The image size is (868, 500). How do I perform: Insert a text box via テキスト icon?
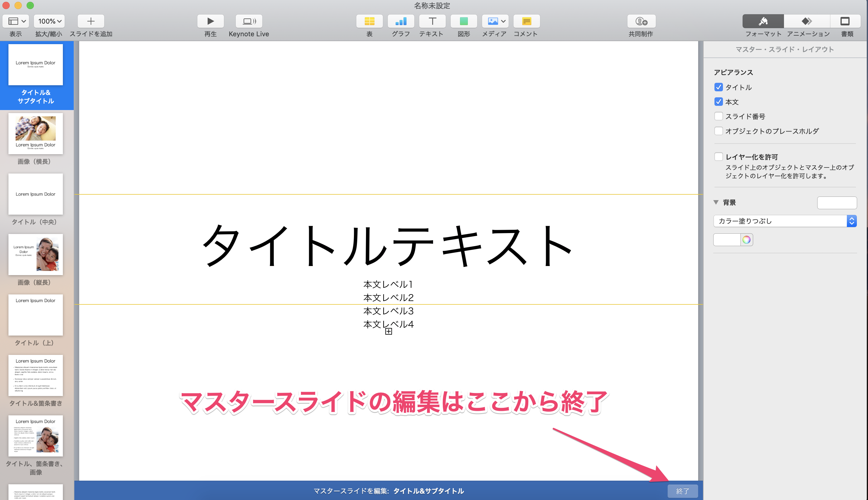click(x=432, y=21)
